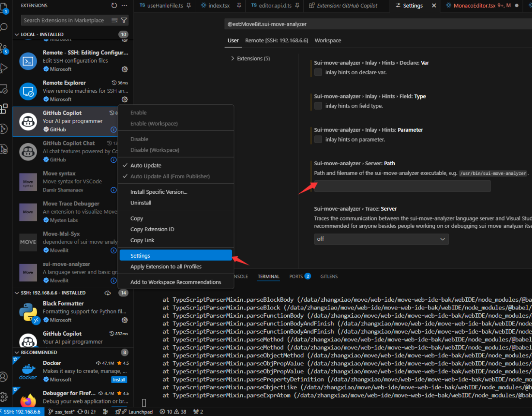Open the gear for Remote - SSH: Editing Configuration
532x416 pixels.
click(x=125, y=69)
